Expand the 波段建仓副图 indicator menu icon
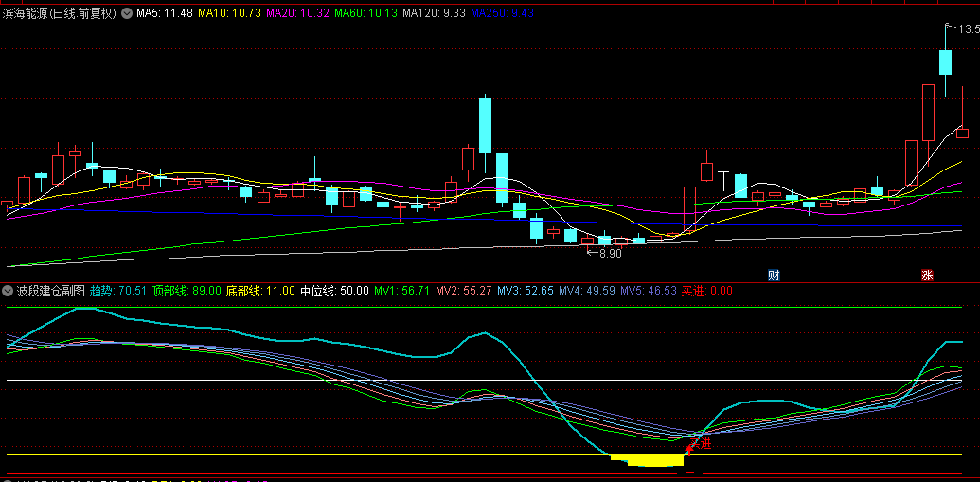980x482 pixels. [x=9, y=291]
